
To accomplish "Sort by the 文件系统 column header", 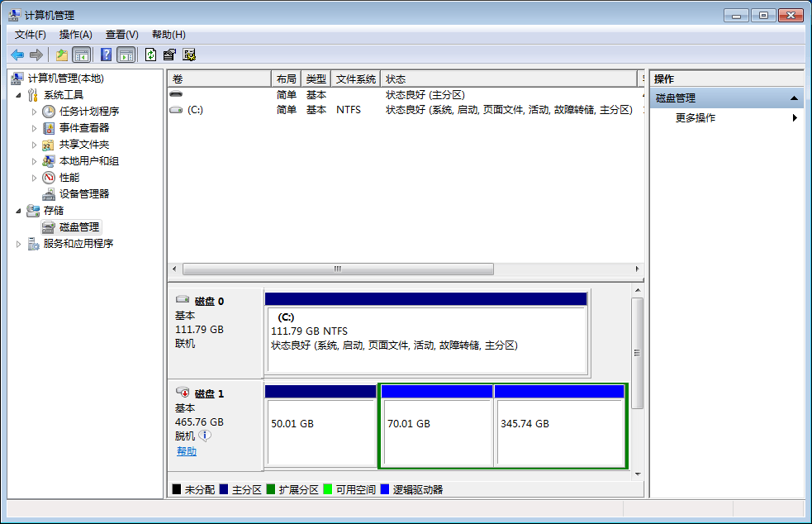I will [x=356, y=79].
